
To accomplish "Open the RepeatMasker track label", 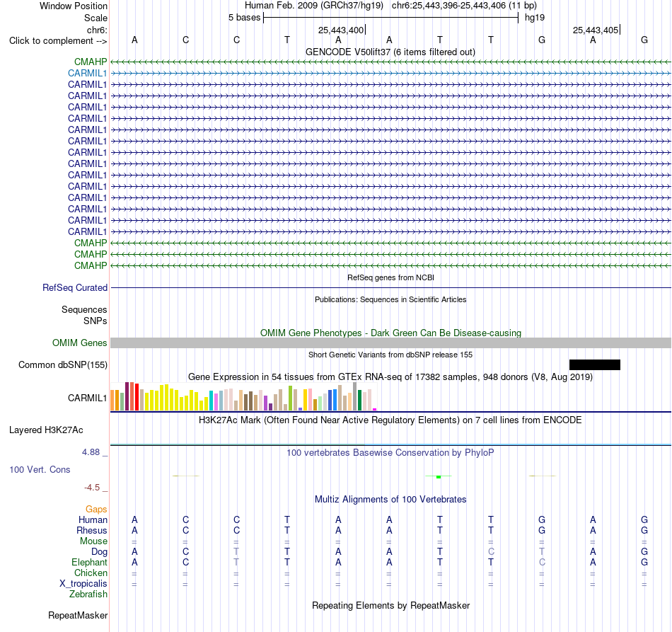I will 78,615.
